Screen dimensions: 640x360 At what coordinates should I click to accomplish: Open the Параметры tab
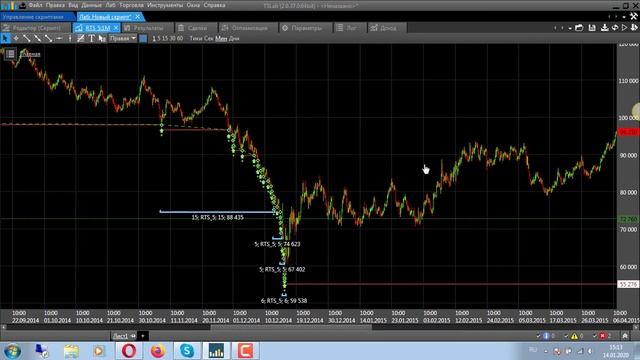coord(306,28)
